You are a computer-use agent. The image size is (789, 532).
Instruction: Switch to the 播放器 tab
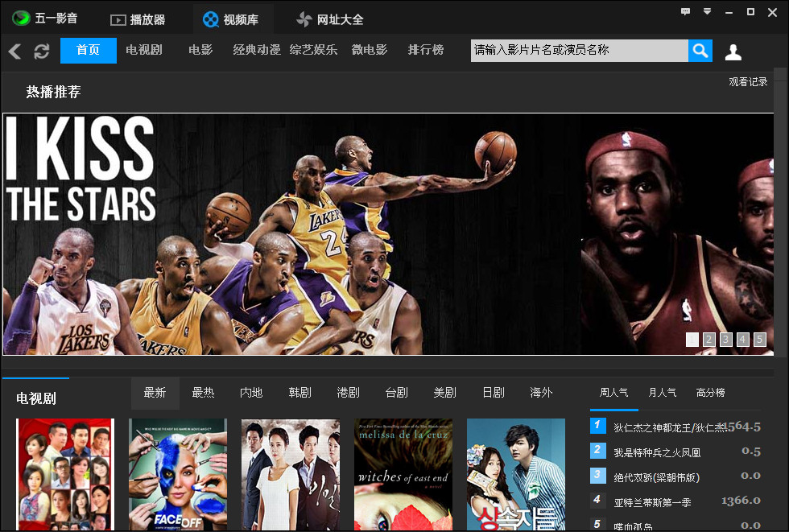138,19
